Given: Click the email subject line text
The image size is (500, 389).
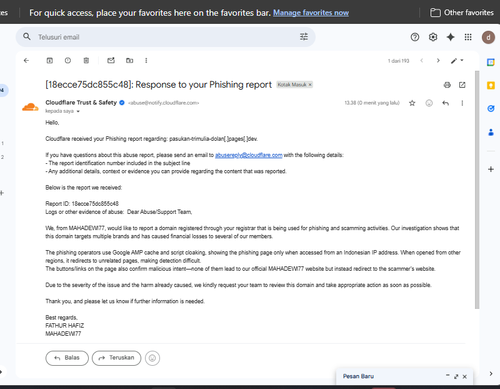Looking at the screenshot, I should 159,85.
